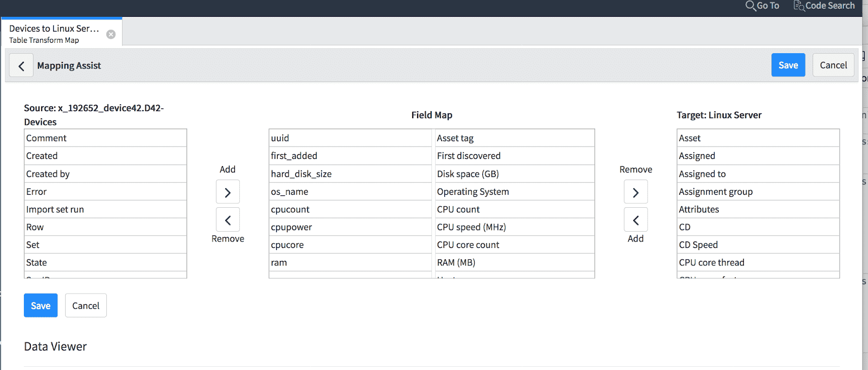The width and height of the screenshot is (868, 370).
Task: Click the bottom-left Cancel button
Action: click(x=86, y=305)
